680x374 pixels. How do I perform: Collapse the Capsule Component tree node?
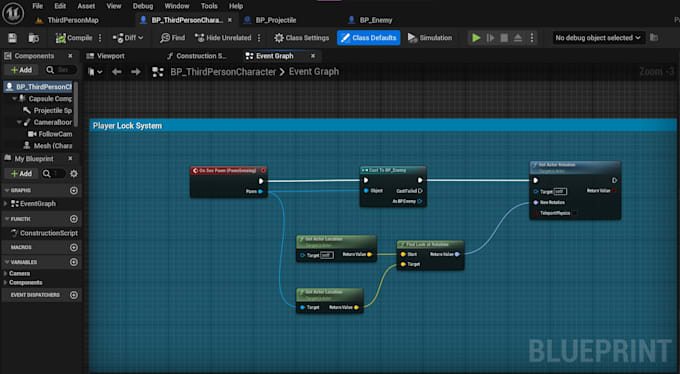14,99
